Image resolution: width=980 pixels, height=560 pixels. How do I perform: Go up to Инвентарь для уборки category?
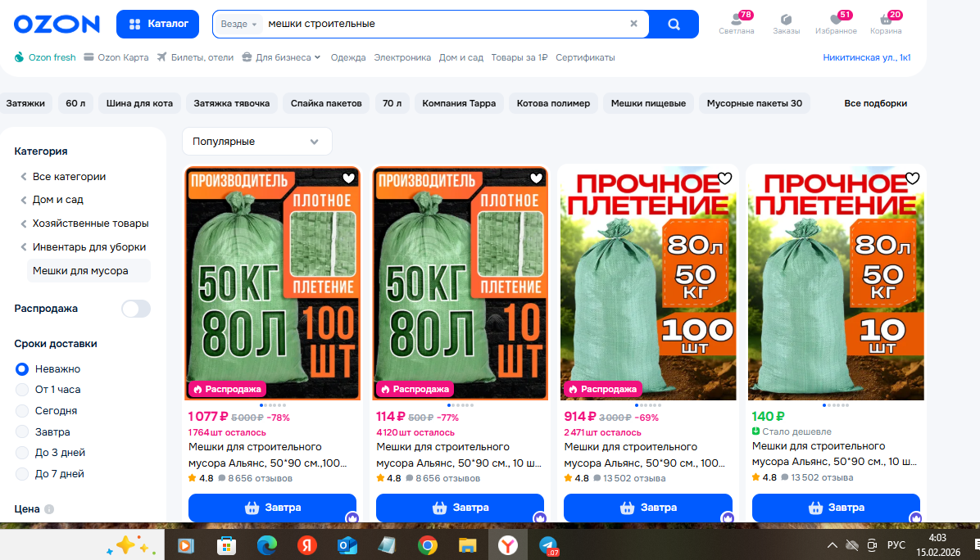click(x=88, y=247)
